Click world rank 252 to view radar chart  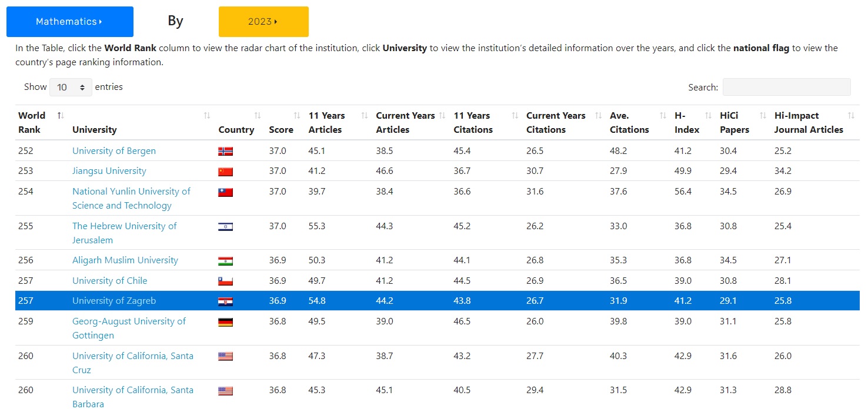pos(26,151)
